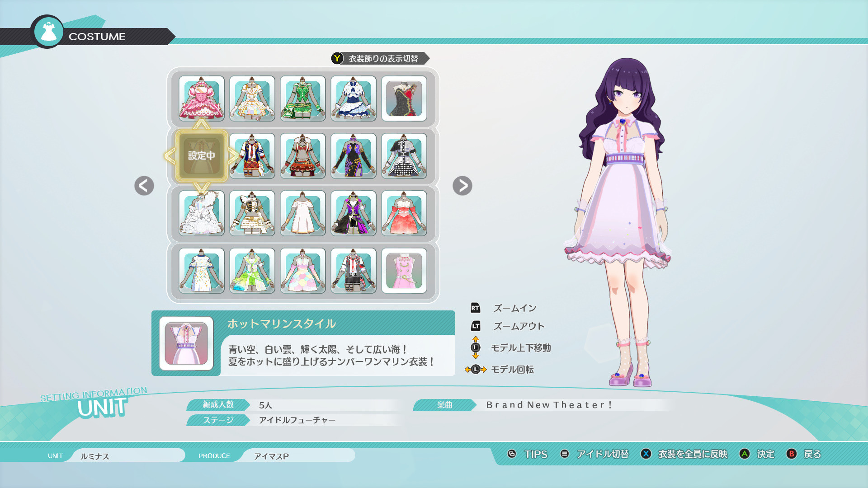
Task: Go to next costume page arrow
Action: pos(462,186)
